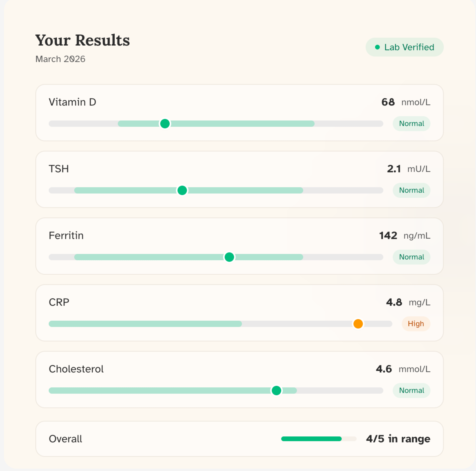476x471 pixels.
Task: Click the Your Results heading
Action: [82, 40]
